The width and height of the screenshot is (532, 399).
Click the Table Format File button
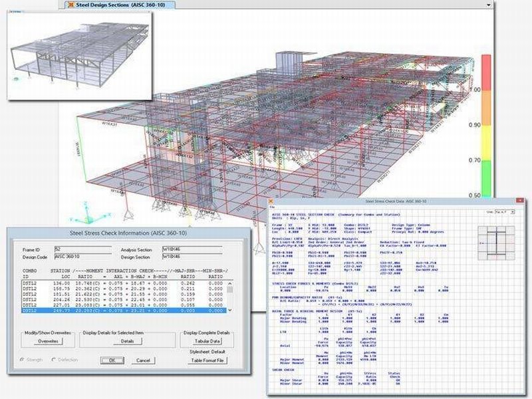[207, 360]
